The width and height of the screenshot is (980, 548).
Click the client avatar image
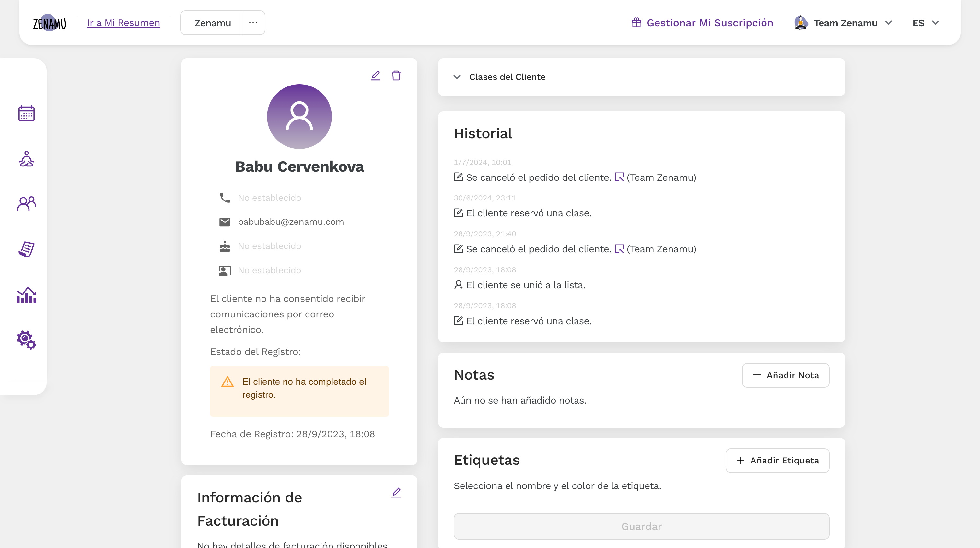[299, 116]
